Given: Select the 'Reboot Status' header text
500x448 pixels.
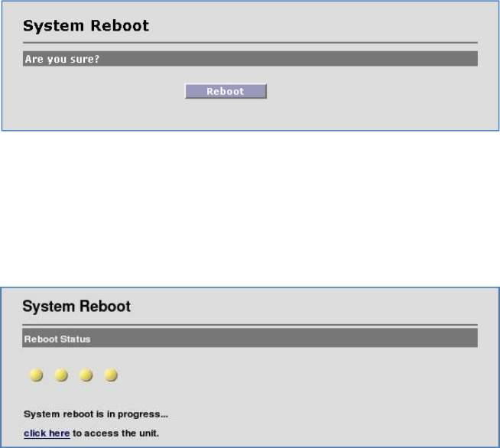Looking at the screenshot, I should pyautogui.click(x=57, y=339).
